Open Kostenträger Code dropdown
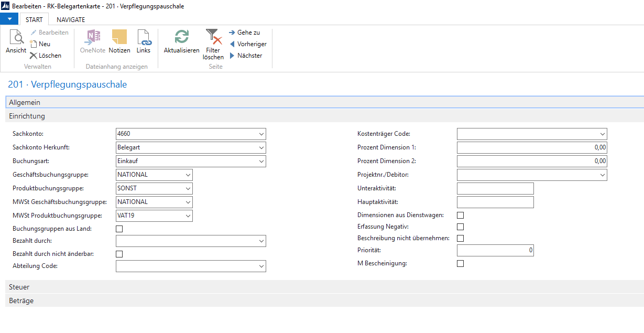This screenshot has height=333, width=644. 602,134
